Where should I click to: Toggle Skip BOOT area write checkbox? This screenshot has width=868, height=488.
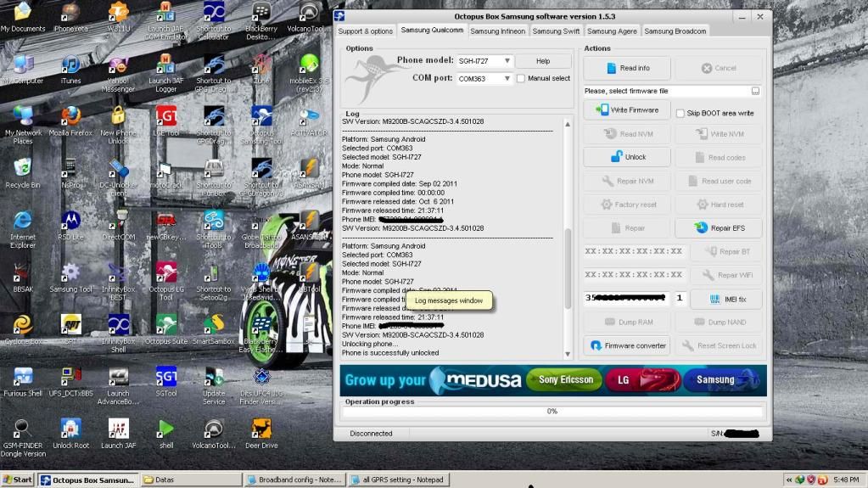(680, 114)
